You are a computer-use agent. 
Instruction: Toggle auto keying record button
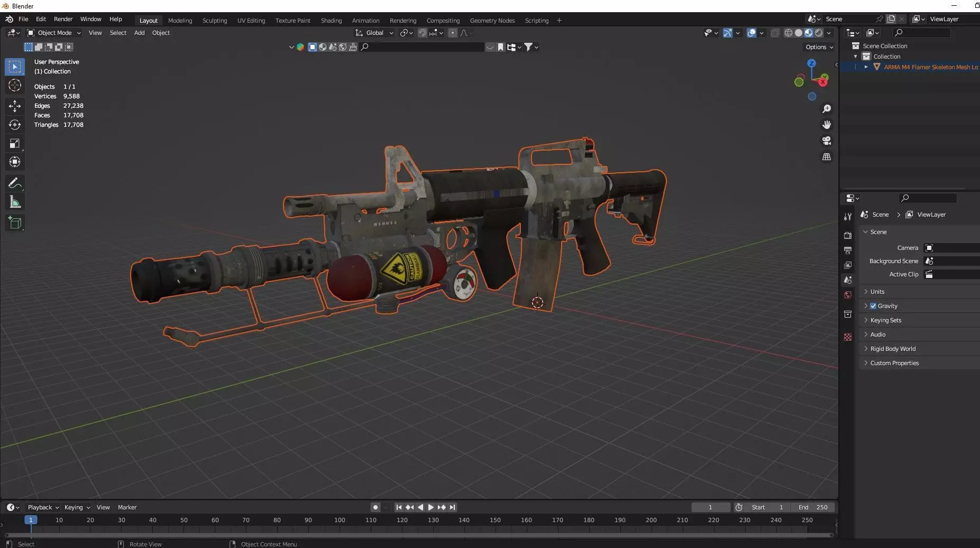pyautogui.click(x=375, y=507)
